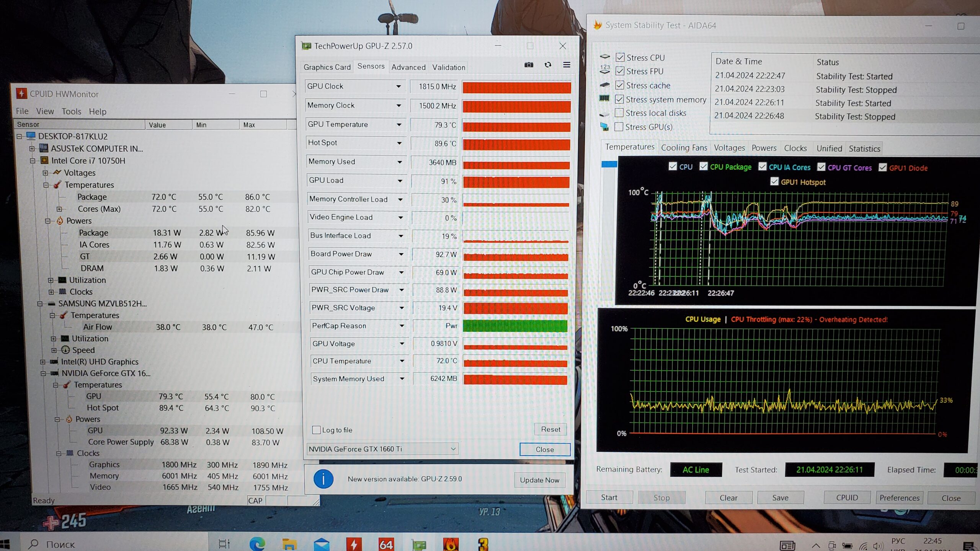This screenshot has height=551, width=980.
Task: Open AIDA64 taskbar icon labeled 64
Action: tap(385, 544)
